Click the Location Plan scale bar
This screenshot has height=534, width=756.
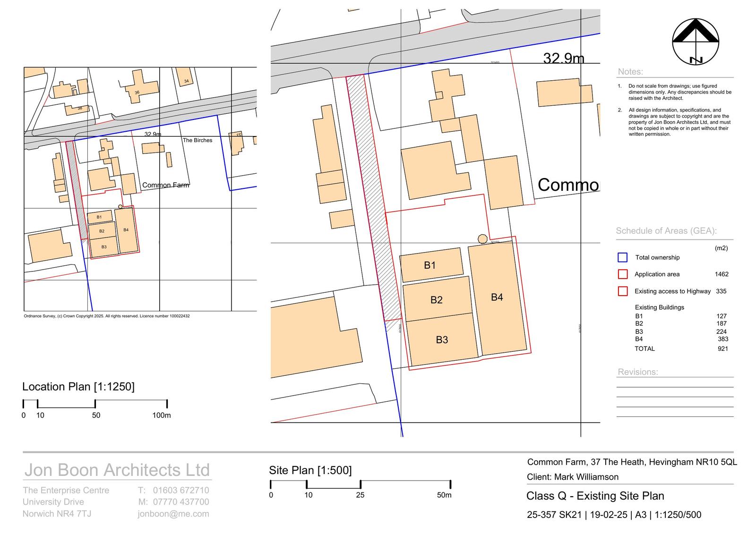[x=95, y=404]
